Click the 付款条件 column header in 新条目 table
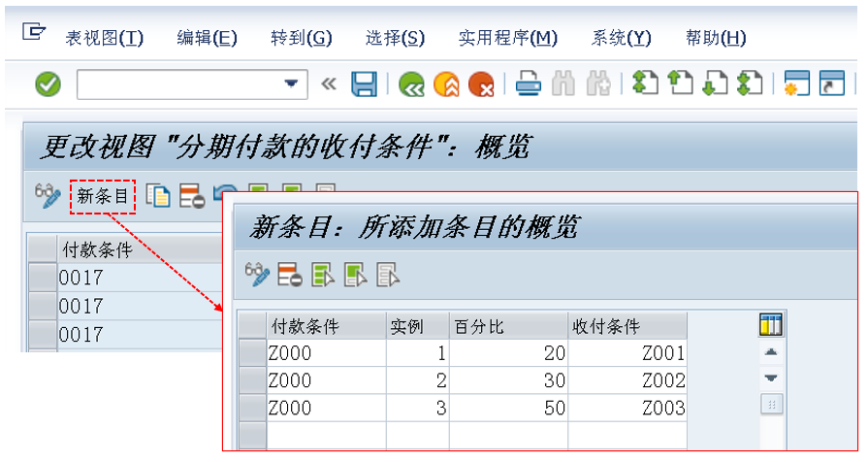This screenshot has width=868, height=462. coord(326,326)
